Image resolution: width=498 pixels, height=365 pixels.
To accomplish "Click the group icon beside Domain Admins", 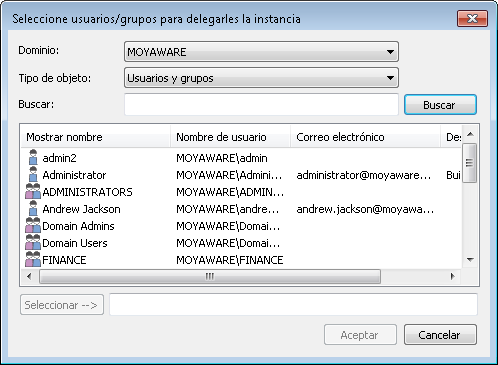I will (33, 226).
